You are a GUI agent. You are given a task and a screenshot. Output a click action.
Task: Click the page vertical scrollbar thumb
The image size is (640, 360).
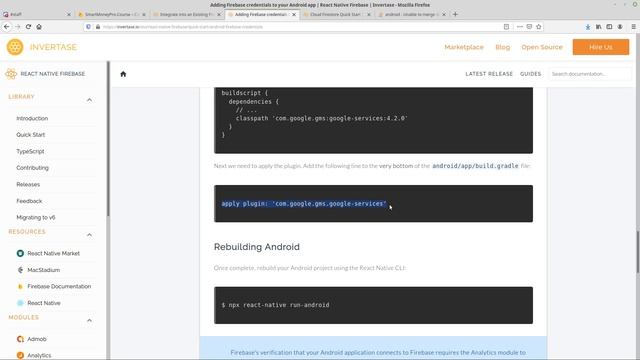(x=638, y=252)
